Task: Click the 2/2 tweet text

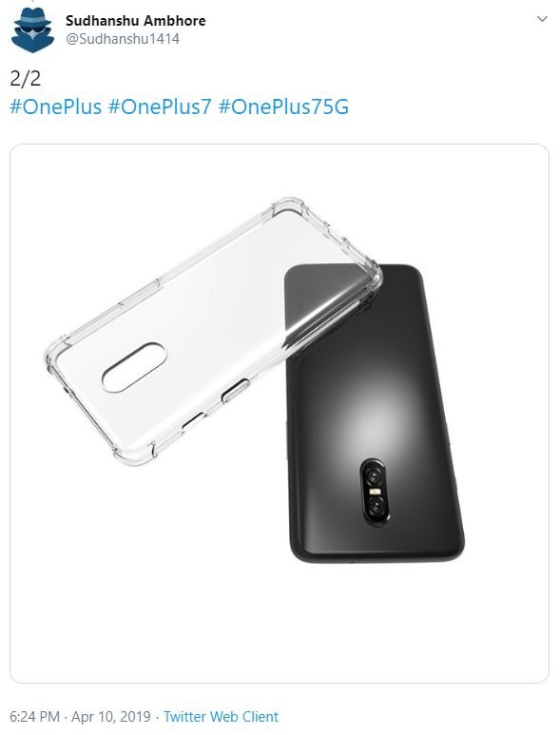Action: point(26,78)
